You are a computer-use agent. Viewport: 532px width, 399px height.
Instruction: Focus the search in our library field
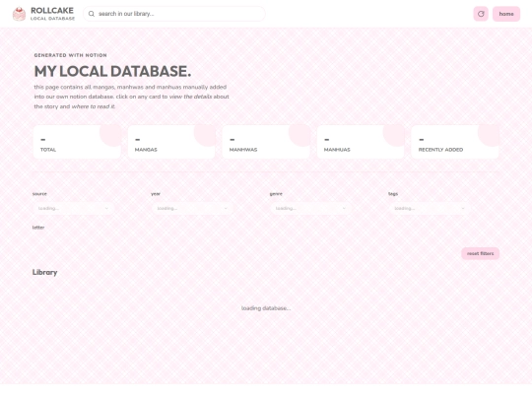[174, 14]
